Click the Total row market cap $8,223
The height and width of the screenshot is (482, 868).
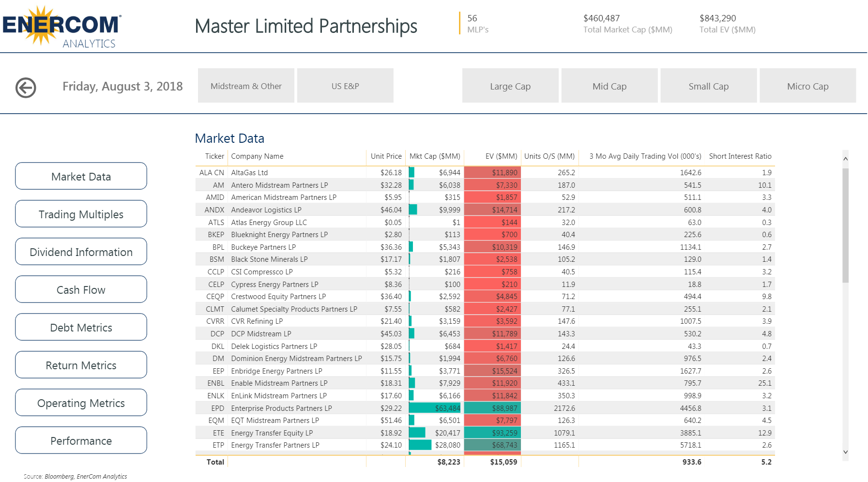(449, 462)
